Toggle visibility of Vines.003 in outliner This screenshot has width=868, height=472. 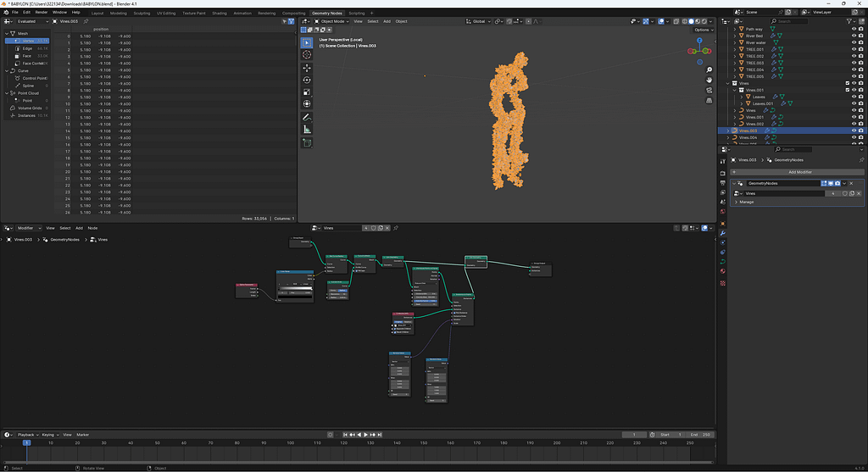tap(854, 130)
